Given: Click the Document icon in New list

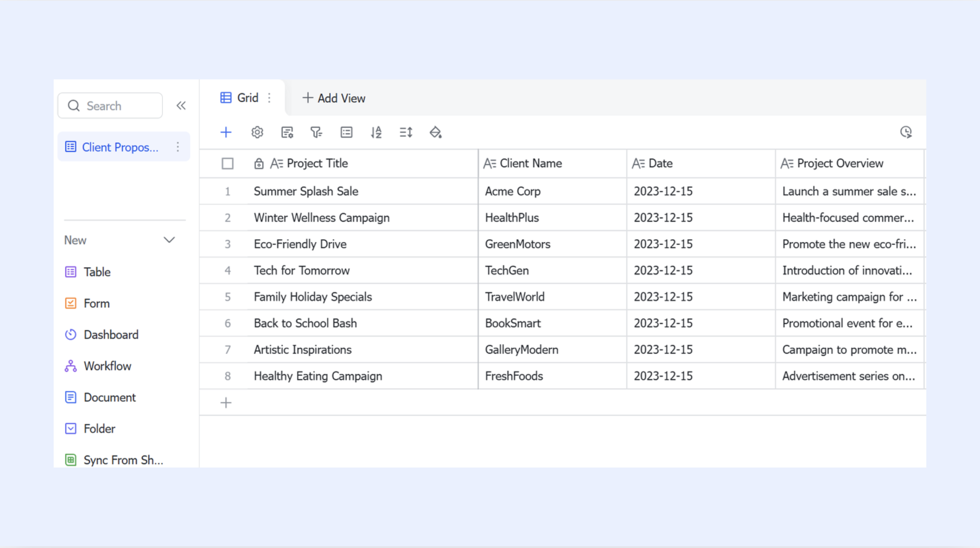Looking at the screenshot, I should [x=71, y=397].
